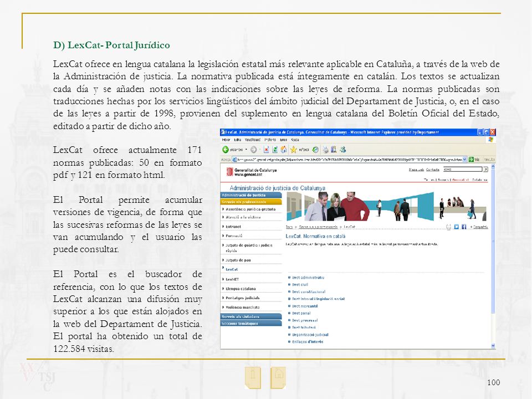Open the Violència masclista sidebar item
This screenshot has width=532, height=399.
click(242, 307)
